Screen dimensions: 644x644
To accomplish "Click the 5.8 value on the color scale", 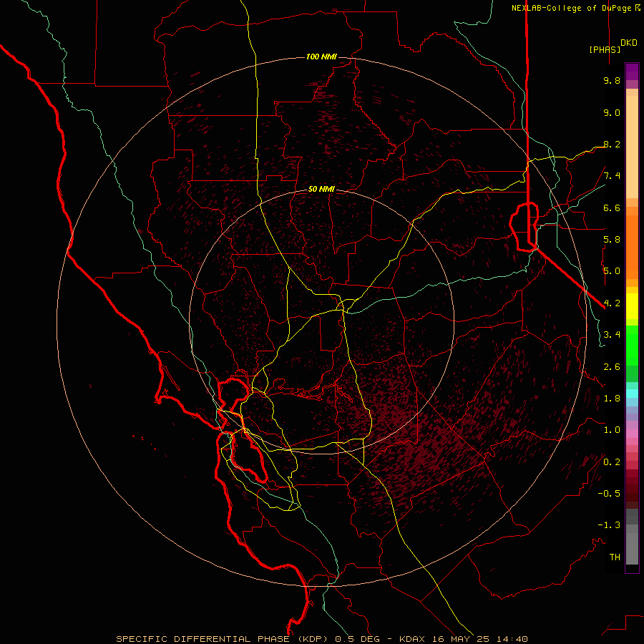I will [x=612, y=240].
